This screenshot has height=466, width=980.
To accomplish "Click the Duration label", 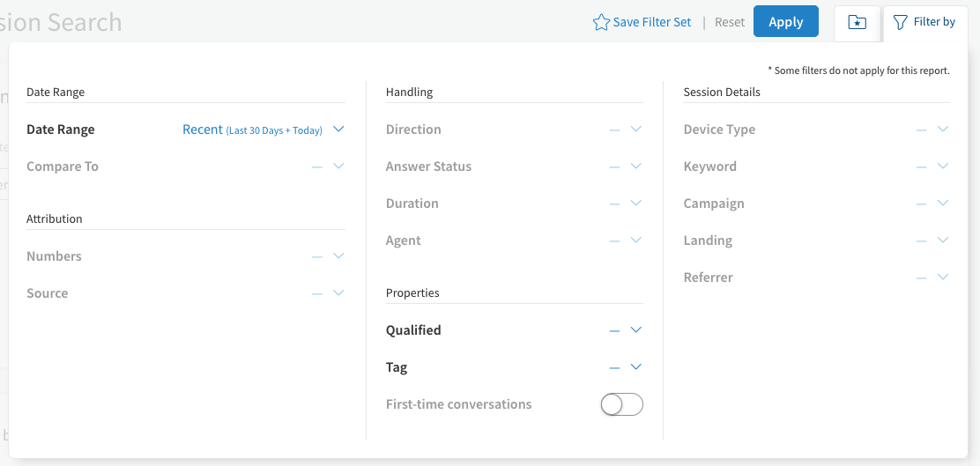I will 412,203.
